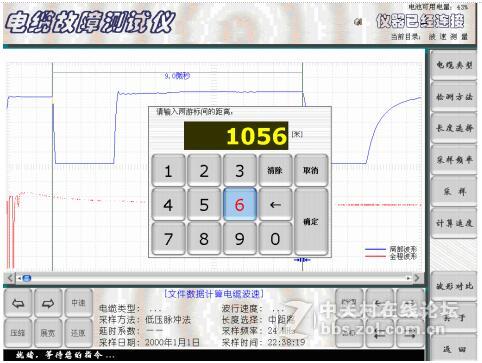Click the red 全程波形 legend entry
Image resolution: width=482 pixels, height=363 pixels.
391,256
